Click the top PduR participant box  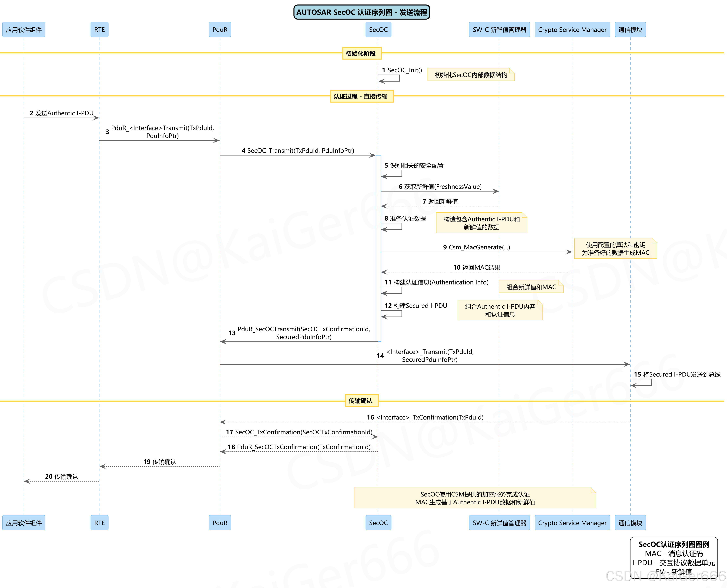(x=220, y=30)
